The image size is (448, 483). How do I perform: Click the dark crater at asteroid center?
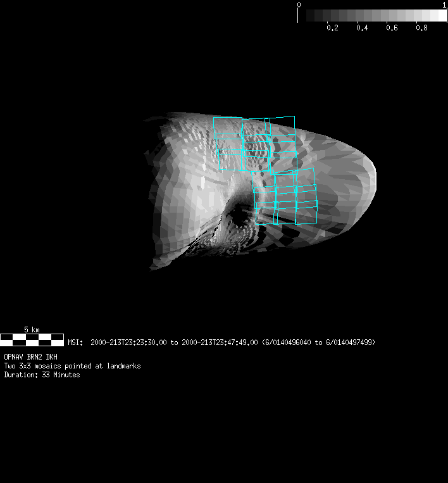pyautogui.click(x=239, y=217)
